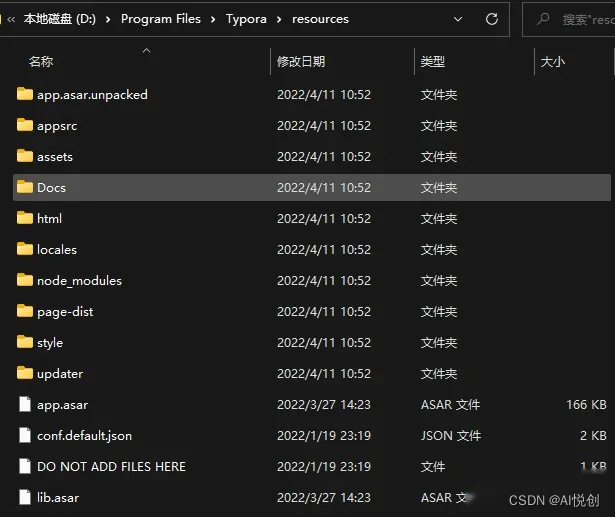Expand chevron after Program Files breadcrumb
The image size is (615, 517).
pyautogui.click(x=213, y=19)
